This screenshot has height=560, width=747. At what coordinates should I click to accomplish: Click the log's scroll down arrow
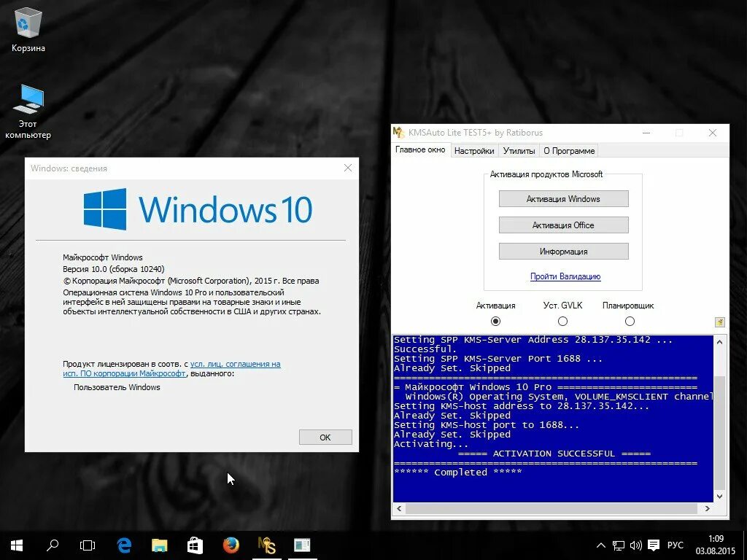(x=720, y=496)
